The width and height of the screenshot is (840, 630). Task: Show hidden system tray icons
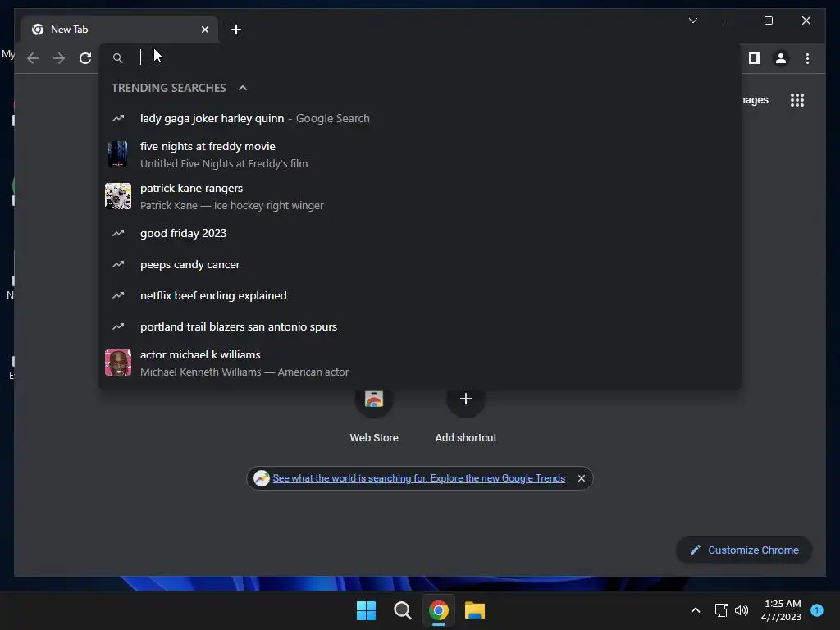[x=696, y=610]
